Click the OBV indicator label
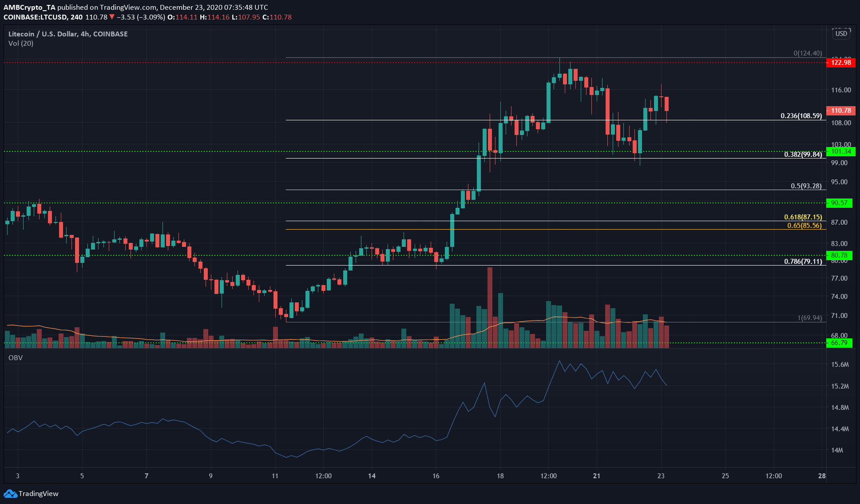The image size is (860, 504). coord(15,357)
